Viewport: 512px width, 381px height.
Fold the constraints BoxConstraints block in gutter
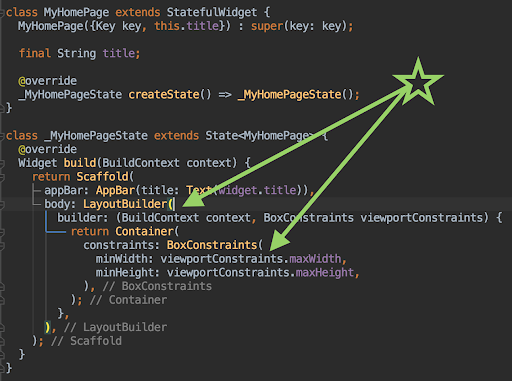(x=2, y=245)
